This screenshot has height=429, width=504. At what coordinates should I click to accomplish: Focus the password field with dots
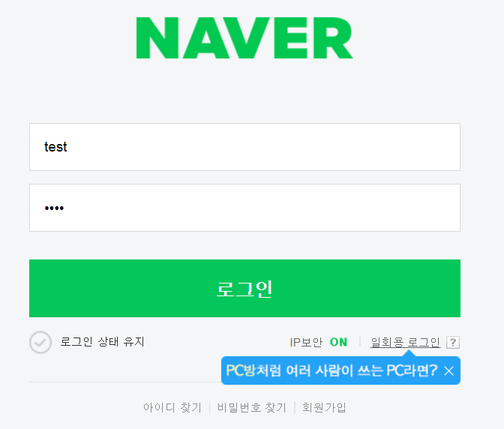click(244, 208)
